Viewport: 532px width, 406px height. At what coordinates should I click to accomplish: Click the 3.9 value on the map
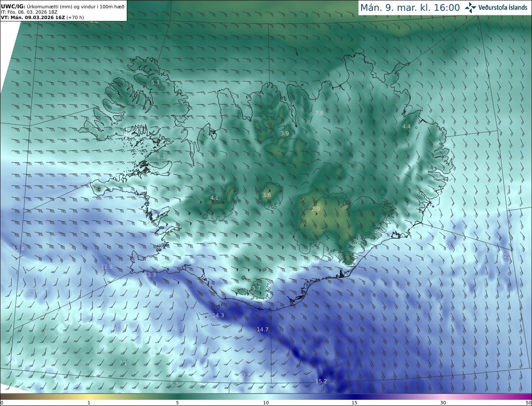click(285, 133)
